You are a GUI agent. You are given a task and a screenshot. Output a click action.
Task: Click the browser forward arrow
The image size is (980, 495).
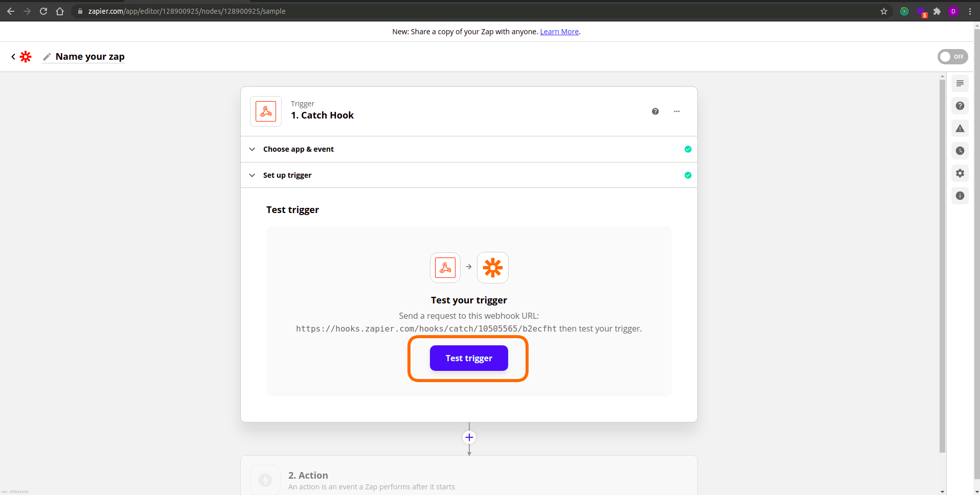(x=27, y=11)
